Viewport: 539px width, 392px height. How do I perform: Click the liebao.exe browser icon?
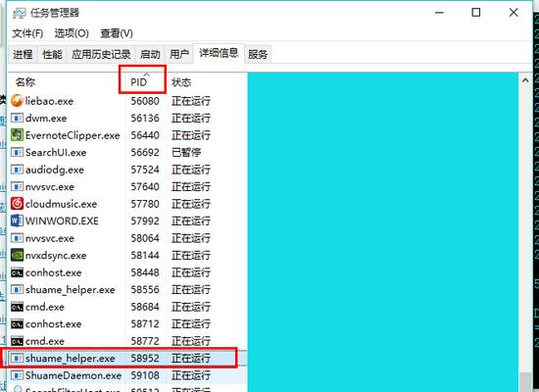point(17,101)
